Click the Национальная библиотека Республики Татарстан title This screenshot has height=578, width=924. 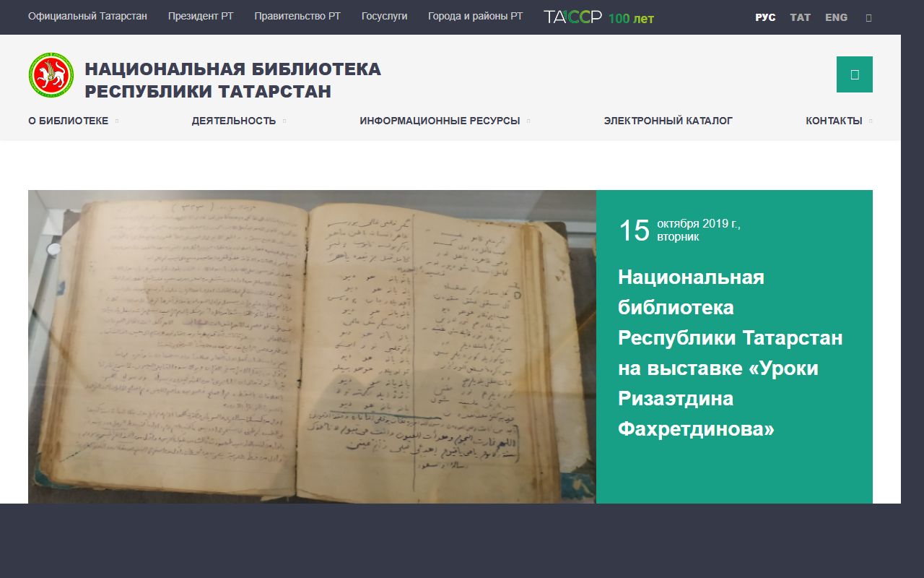point(232,80)
